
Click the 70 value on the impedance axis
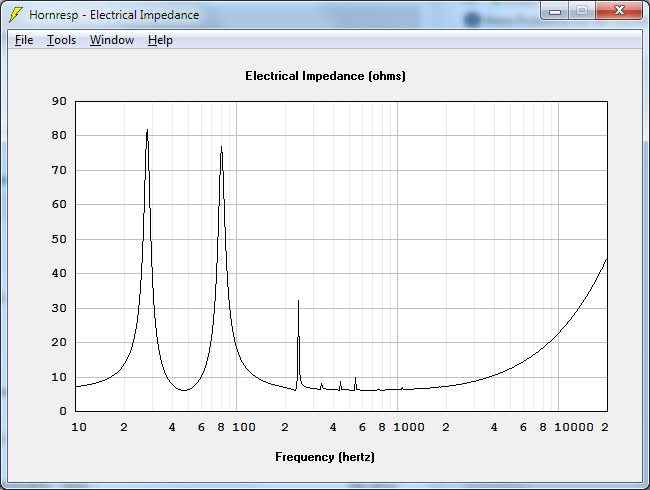59,170
